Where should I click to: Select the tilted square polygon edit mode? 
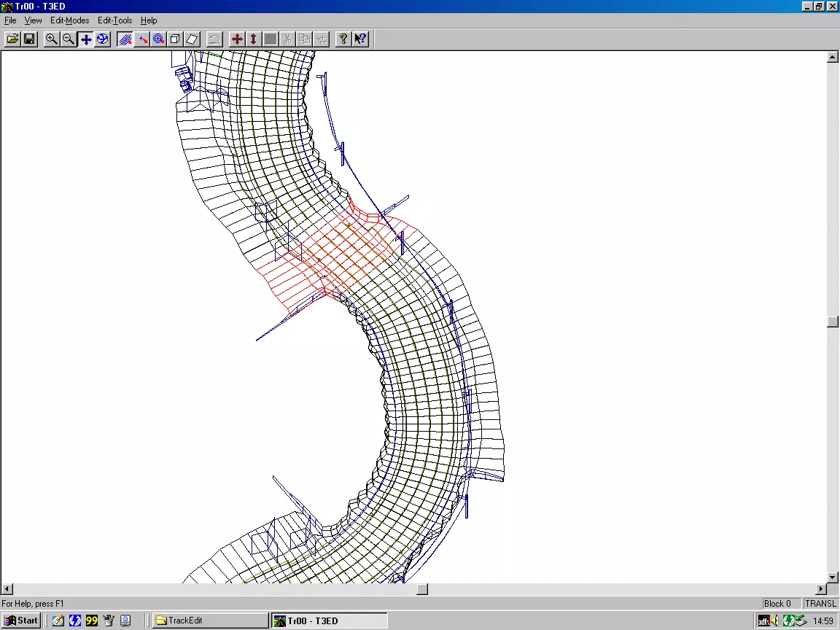[192, 39]
